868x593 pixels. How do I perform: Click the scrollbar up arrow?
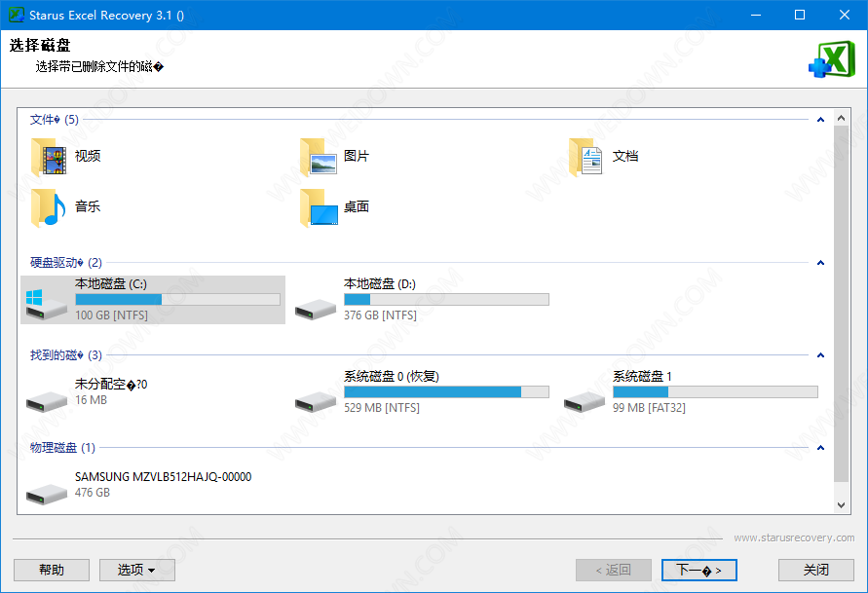841,118
